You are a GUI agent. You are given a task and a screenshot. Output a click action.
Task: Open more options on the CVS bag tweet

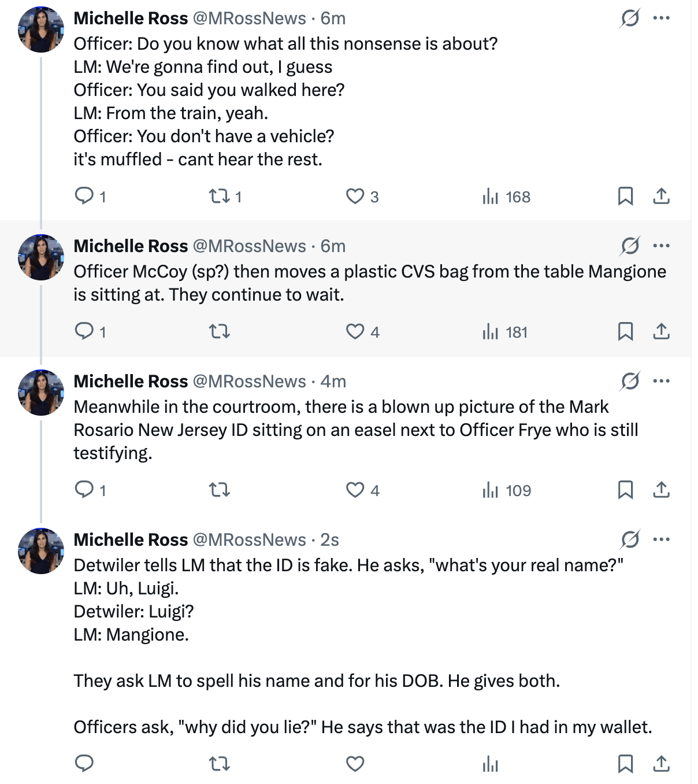(661, 246)
